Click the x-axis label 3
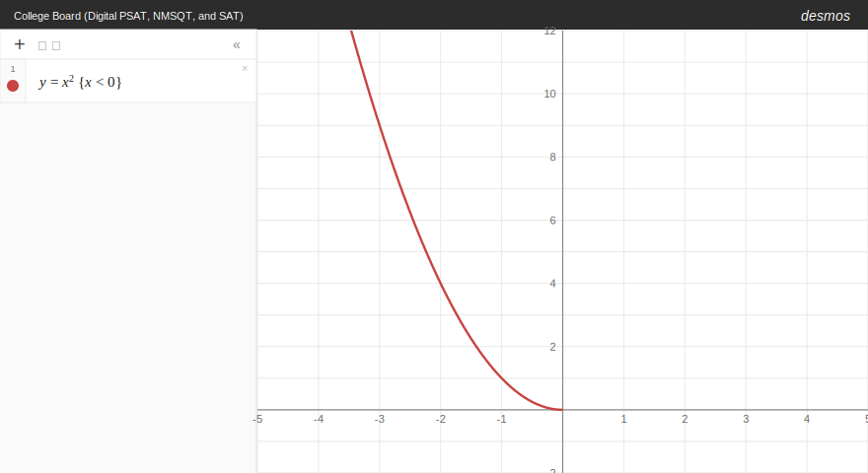 coord(746,420)
